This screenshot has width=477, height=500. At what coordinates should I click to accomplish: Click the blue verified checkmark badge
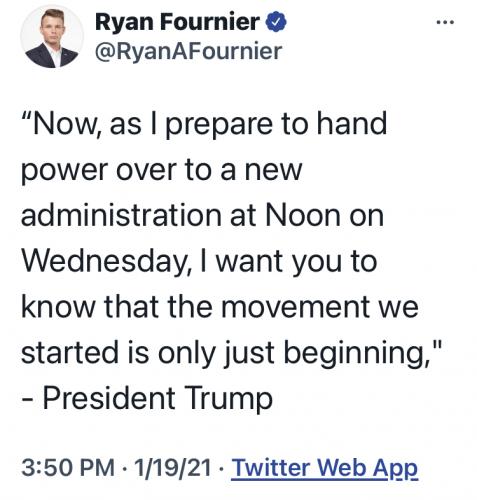[276, 22]
